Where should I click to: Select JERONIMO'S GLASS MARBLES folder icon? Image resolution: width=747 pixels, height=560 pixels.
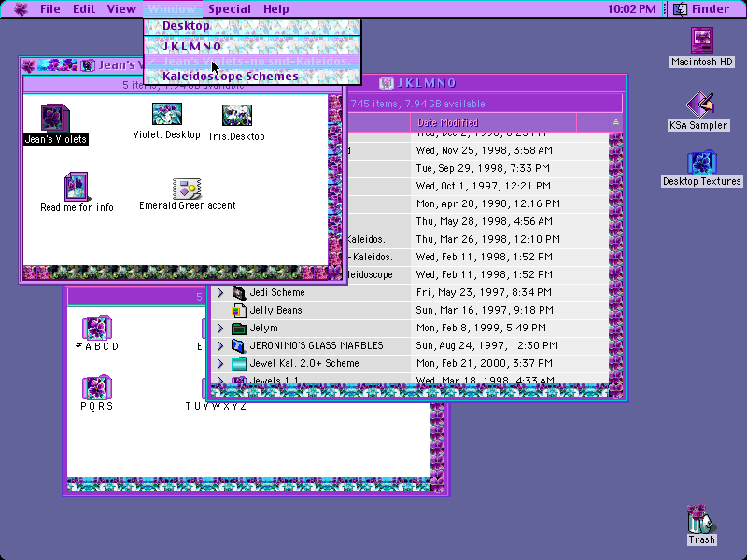point(239,345)
